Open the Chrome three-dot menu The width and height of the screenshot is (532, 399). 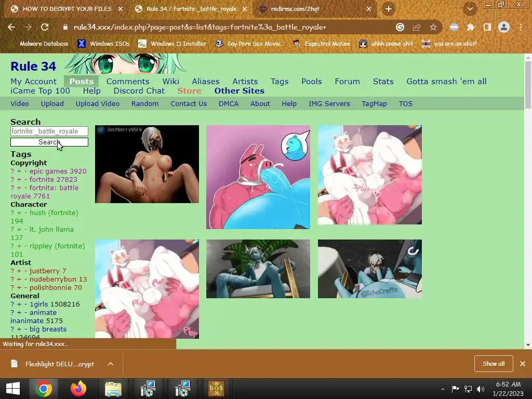click(521, 27)
